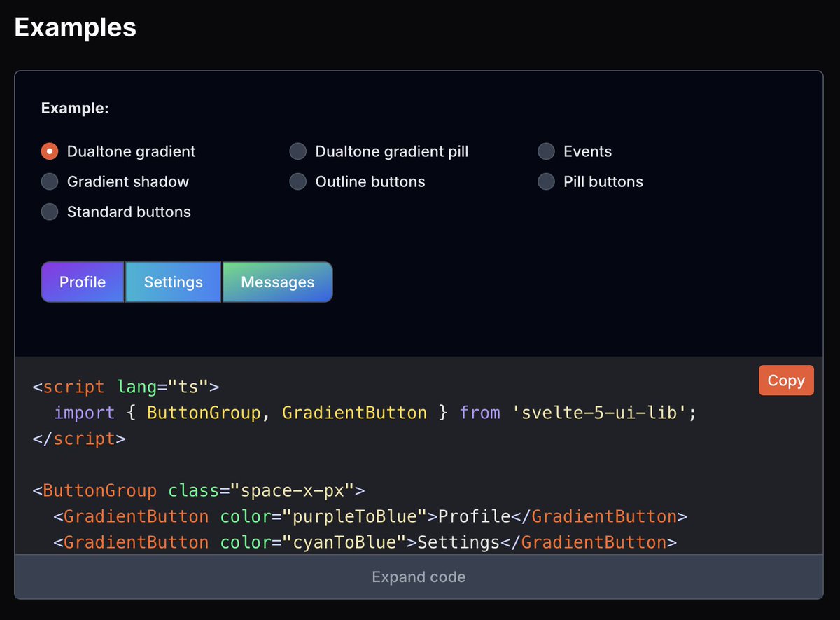Click the Profile gradient button

82,282
